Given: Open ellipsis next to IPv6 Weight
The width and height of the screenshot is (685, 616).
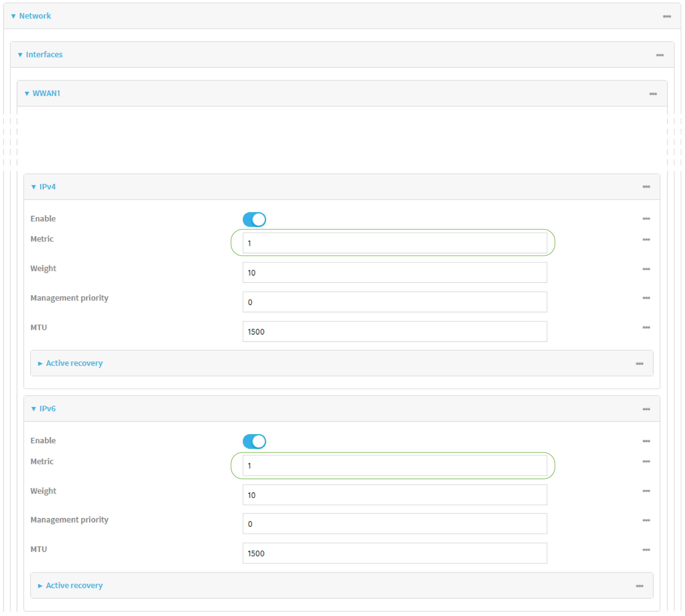Looking at the screenshot, I should pyautogui.click(x=646, y=491).
